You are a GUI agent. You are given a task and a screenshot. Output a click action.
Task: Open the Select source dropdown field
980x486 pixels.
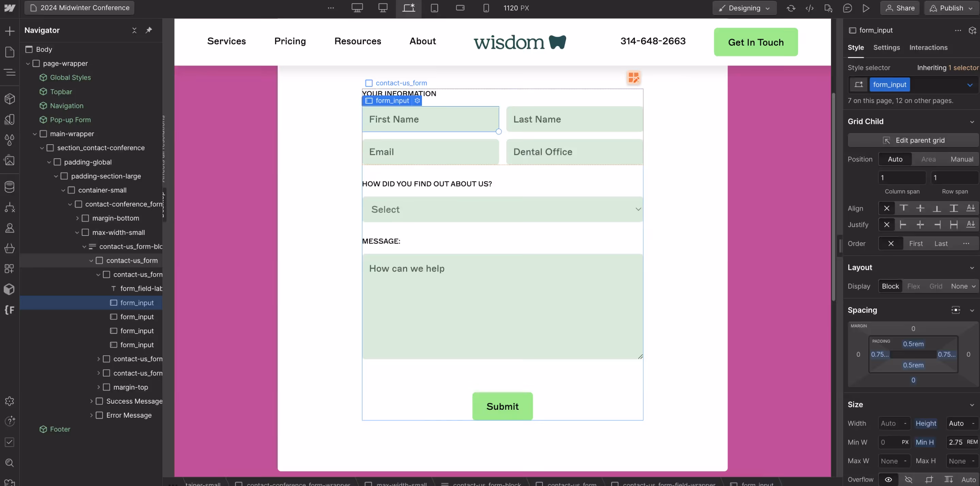502,209
